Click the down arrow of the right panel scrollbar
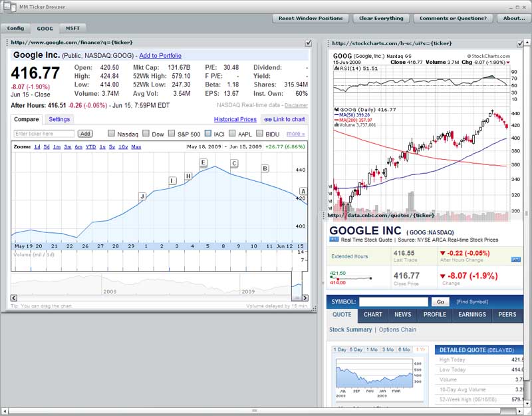Viewport: 532px width, 416px height. [527, 404]
